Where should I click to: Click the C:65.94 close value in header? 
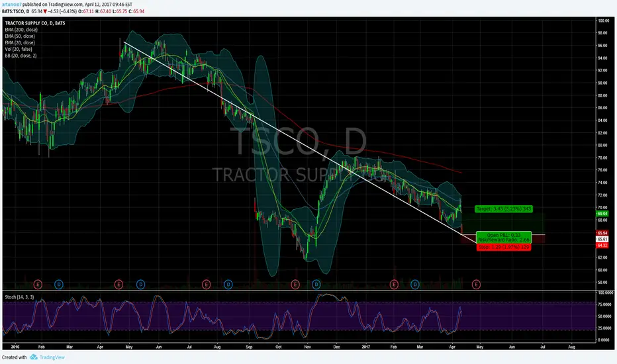136,11
